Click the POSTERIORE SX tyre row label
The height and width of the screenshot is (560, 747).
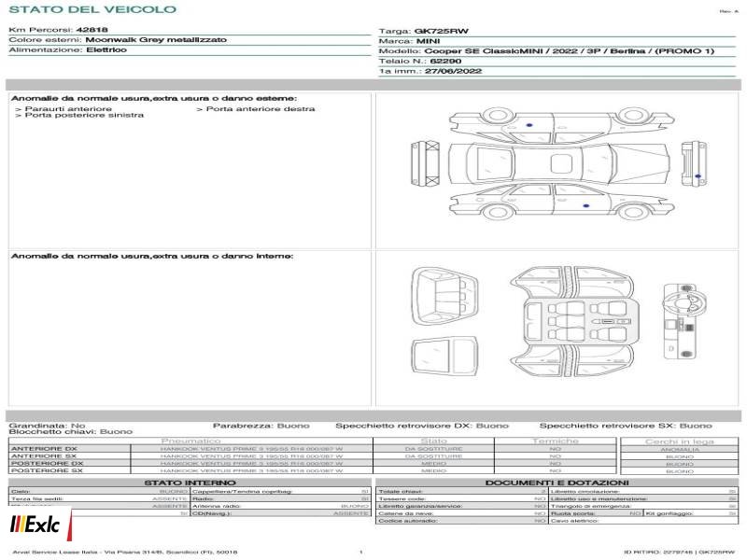coord(47,470)
